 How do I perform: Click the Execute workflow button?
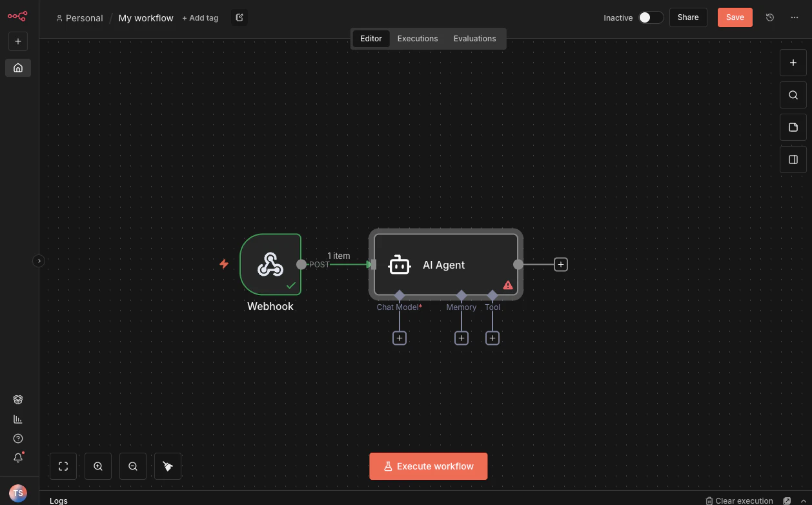click(429, 466)
